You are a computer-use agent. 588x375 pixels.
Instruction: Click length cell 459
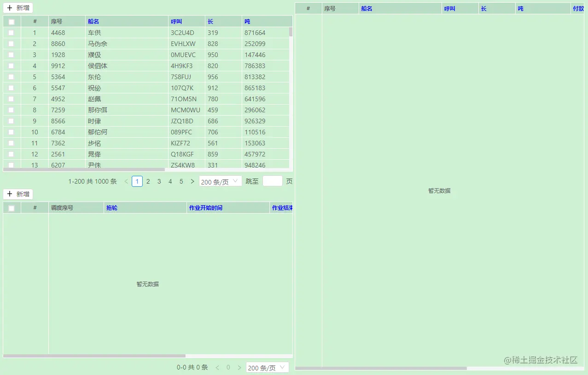(x=224, y=110)
